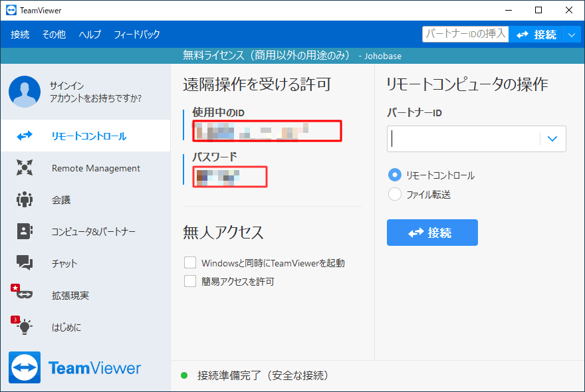The width and height of the screenshot is (585, 392).
Task: Click the 無料ライセンス banner text
Action: click(292, 56)
